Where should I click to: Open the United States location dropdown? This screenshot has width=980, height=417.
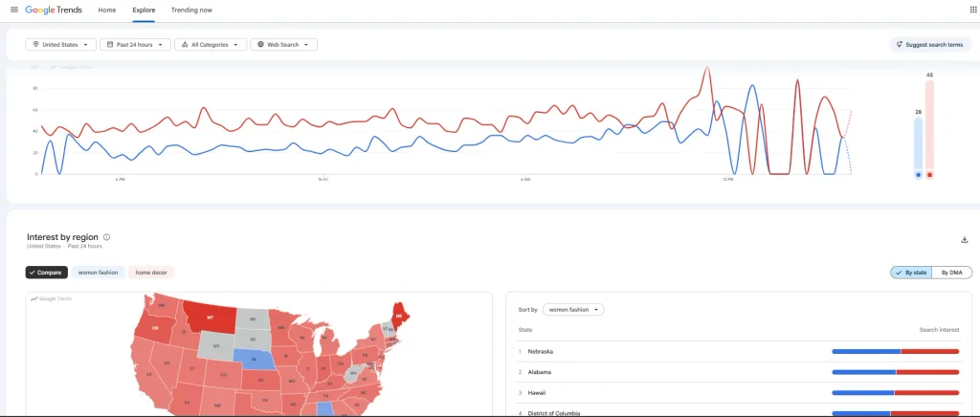tap(60, 45)
